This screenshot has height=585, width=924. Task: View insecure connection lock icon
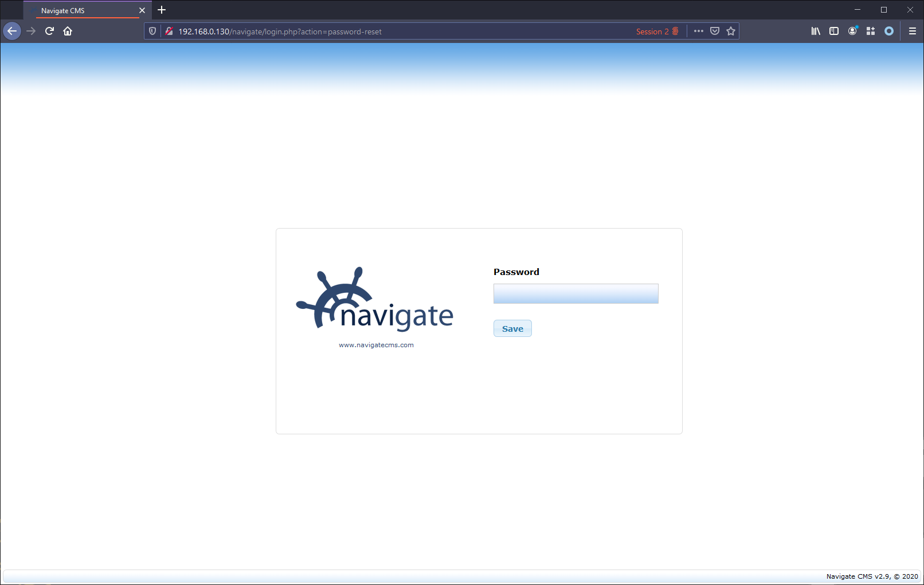tap(169, 32)
